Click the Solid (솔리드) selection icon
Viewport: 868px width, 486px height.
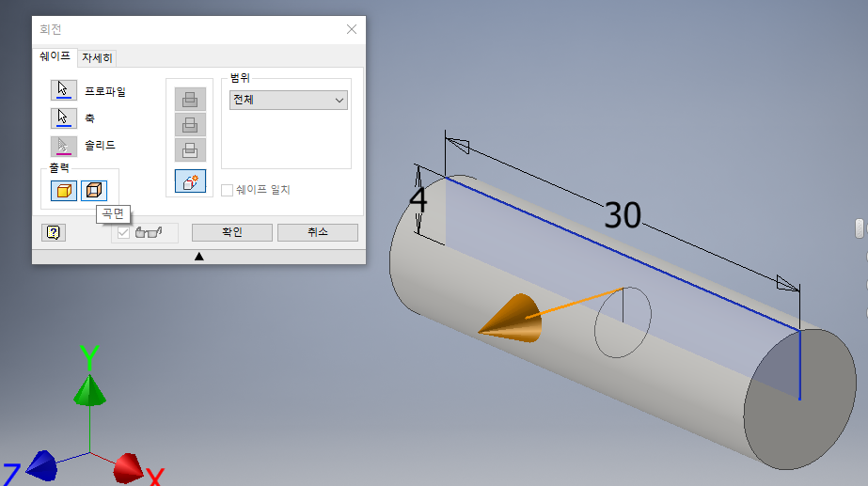(x=64, y=146)
